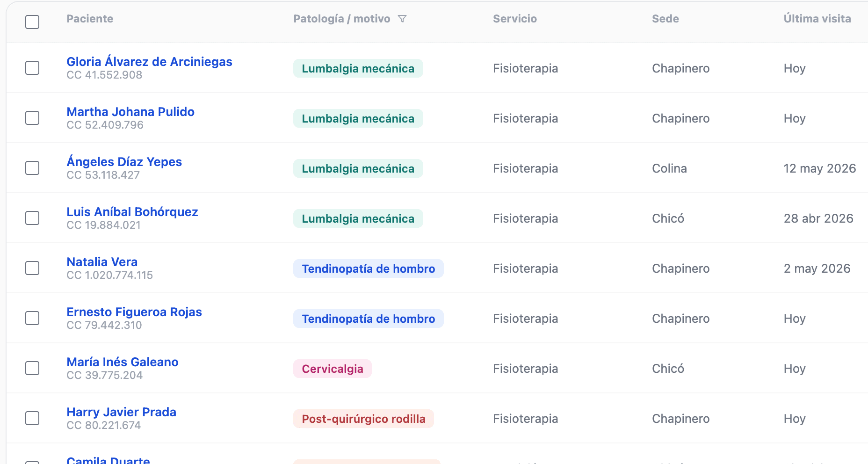Click the Servicio column header

(x=515, y=19)
